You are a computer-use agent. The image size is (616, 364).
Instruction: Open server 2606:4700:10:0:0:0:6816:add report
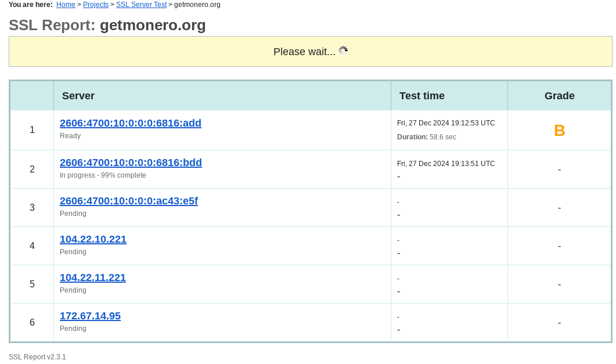(x=131, y=123)
